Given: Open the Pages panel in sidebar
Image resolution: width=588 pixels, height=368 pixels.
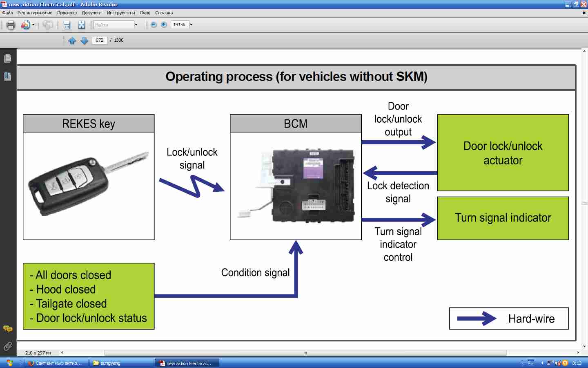Looking at the screenshot, I should pos(8,58).
